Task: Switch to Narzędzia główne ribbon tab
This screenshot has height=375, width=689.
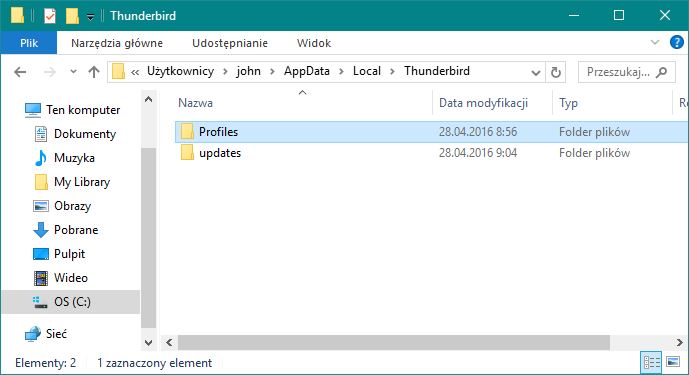Action: point(117,43)
